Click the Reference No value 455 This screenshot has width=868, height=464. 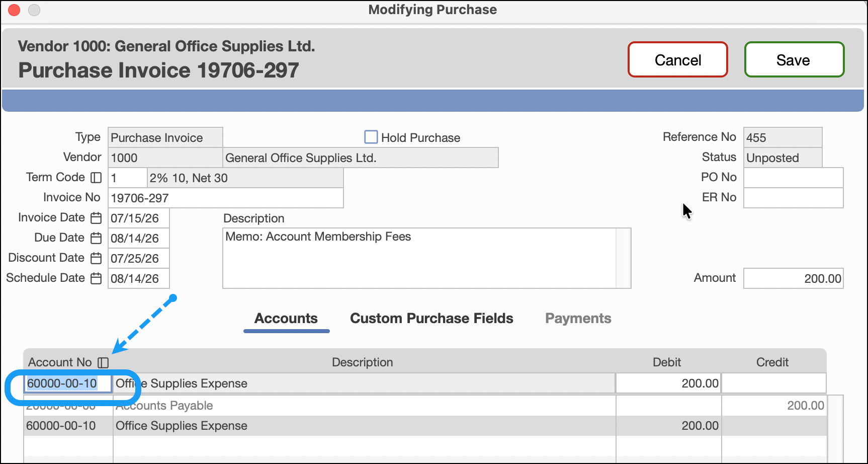click(x=783, y=137)
